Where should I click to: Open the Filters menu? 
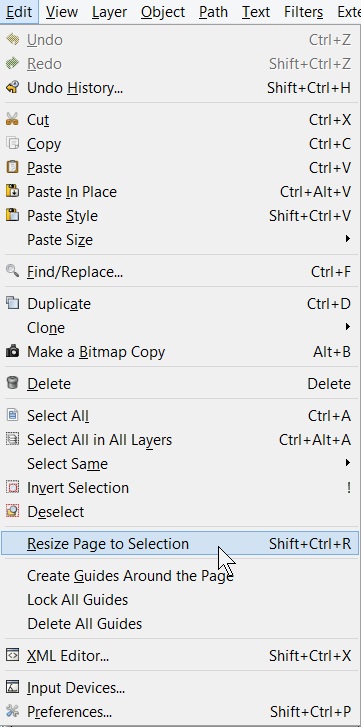coord(304,12)
